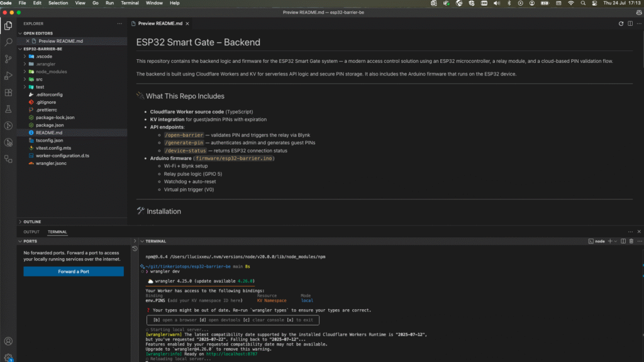Image resolution: width=644 pixels, height=362 pixels.
Task: Close Preview README.md in Open Editors
Action: tap(28, 41)
